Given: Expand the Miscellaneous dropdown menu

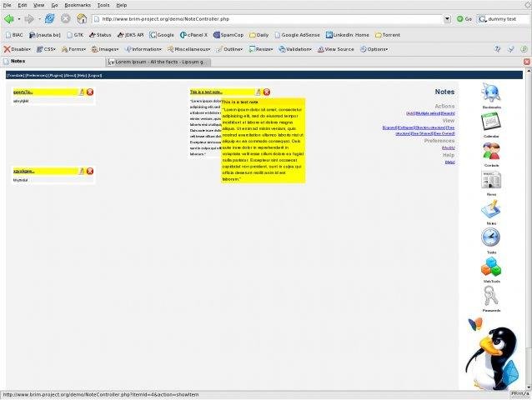Looking at the screenshot, I should pyautogui.click(x=188, y=49).
